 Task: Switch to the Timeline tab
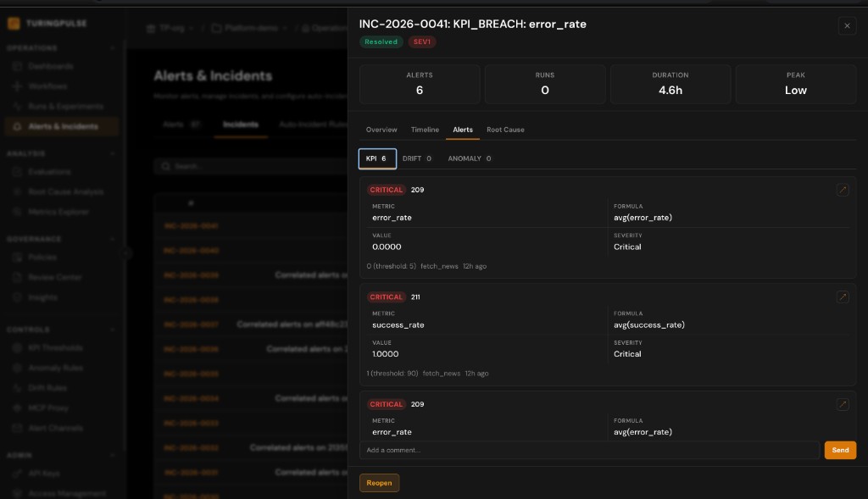(x=425, y=130)
